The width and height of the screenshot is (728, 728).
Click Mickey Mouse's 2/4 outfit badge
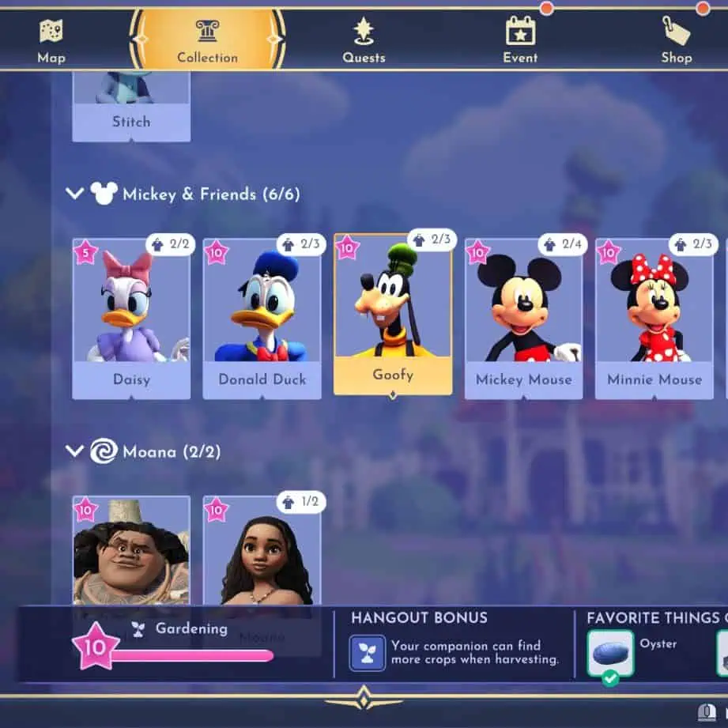[x=563, y=244]
